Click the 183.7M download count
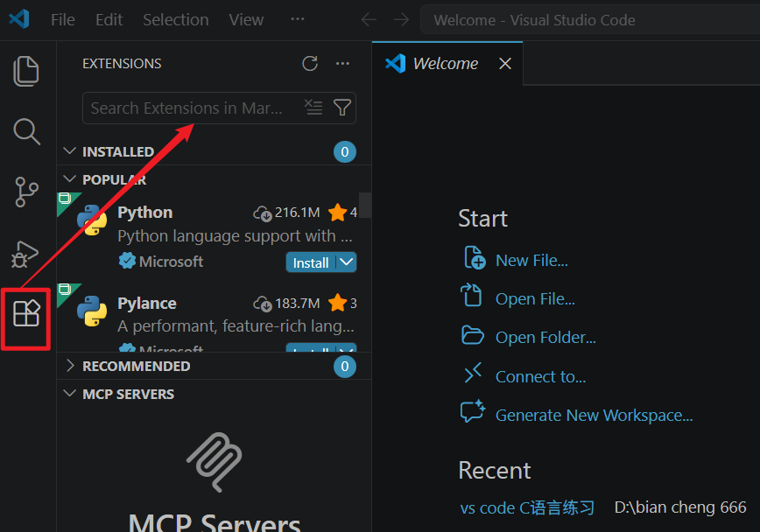760x532 pixels. [297, 304]
